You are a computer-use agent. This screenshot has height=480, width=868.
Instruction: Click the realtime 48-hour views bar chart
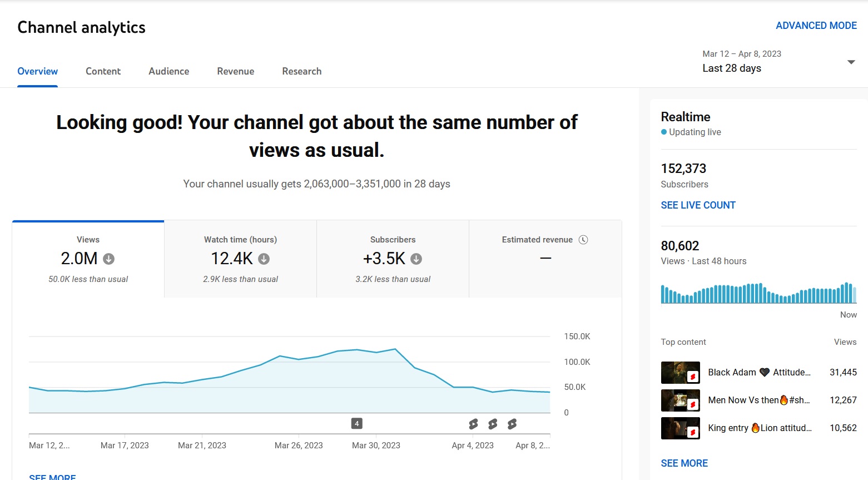(758, 293)
